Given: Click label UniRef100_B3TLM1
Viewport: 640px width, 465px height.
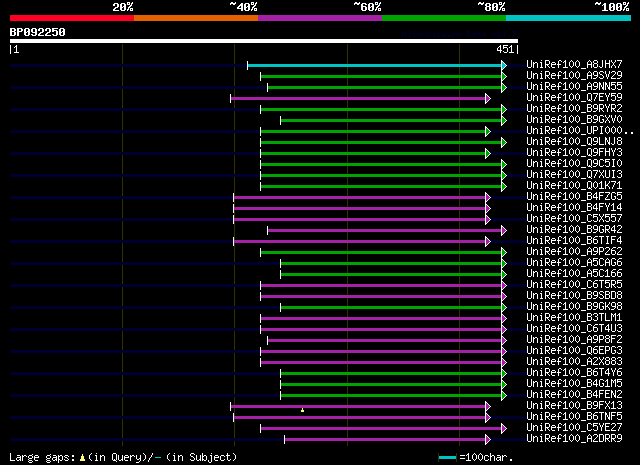Looking at the screenshot, I should point(574,318).
